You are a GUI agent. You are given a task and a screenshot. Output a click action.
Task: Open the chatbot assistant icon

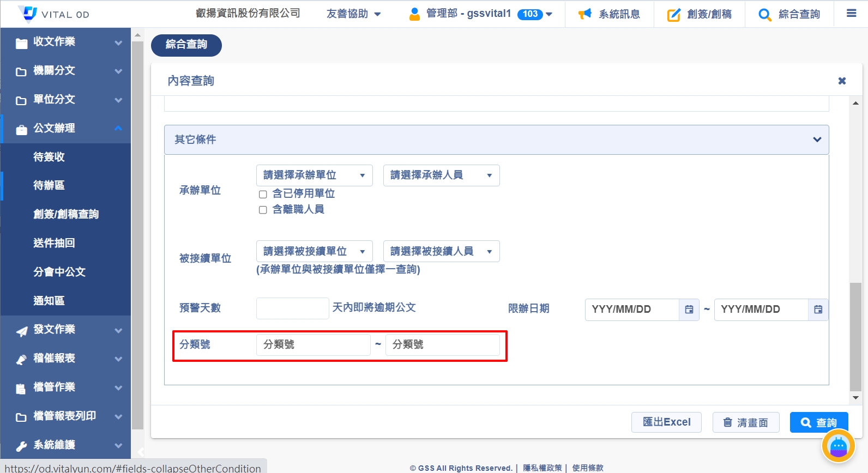click(838, 446)
